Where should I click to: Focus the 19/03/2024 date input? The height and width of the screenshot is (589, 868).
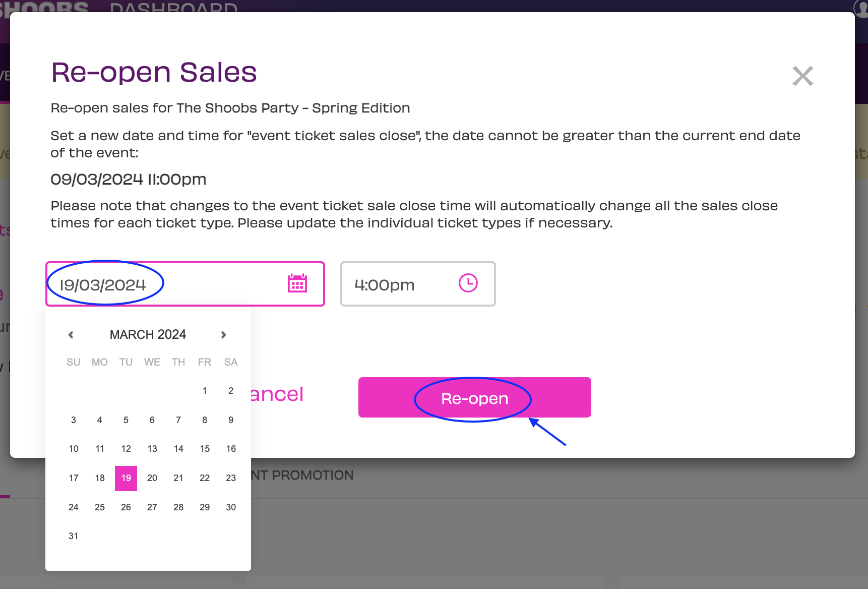tap(185, 284)
